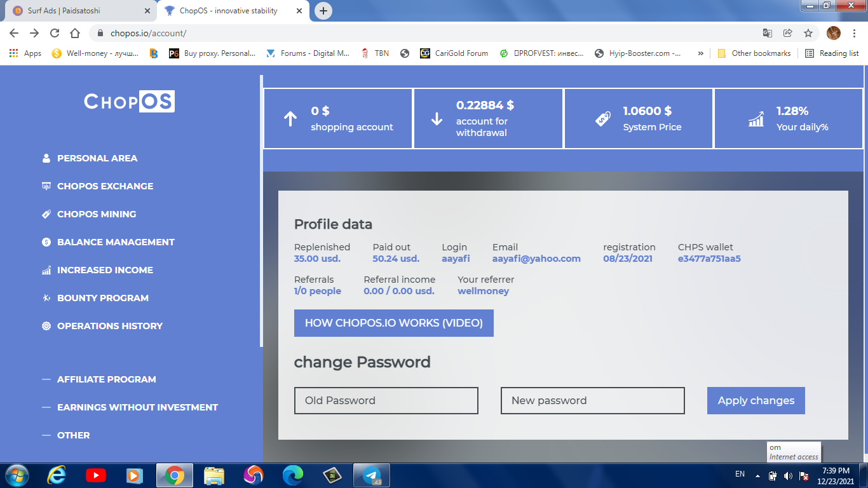868x488 pixels.
Task: Click the New password field
Action: click(x=593, y=401)
